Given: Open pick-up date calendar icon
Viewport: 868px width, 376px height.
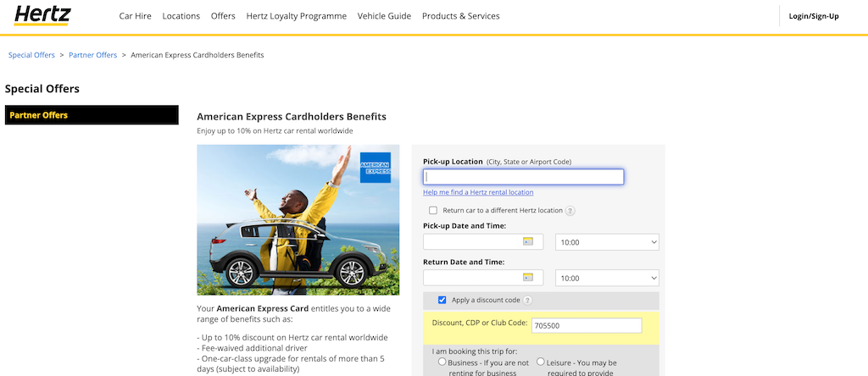Looking at the screenshot, I should pos(528,242).
